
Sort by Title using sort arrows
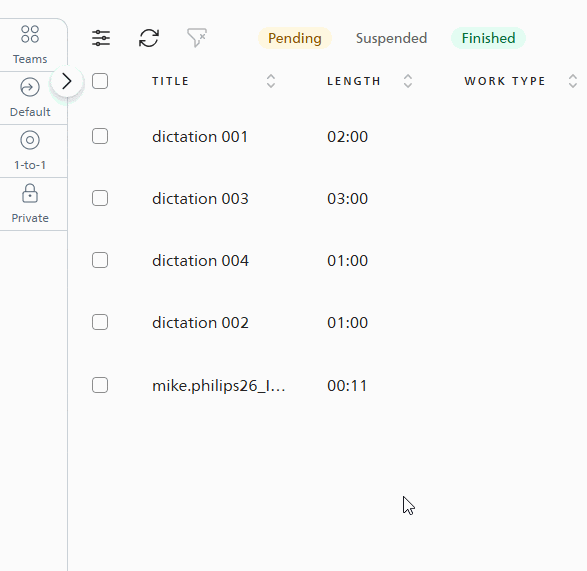271,81
